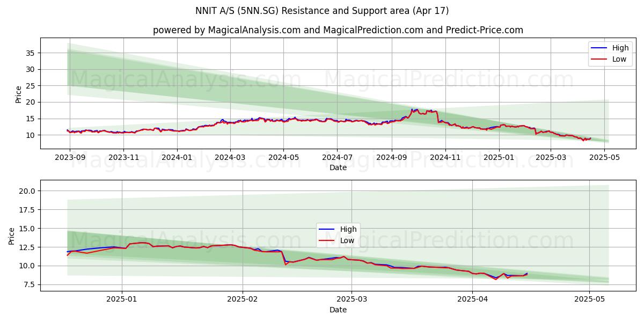The image size is (644, 322).
Task: Click the bottom chart y-axis value '20.0'
Action: tap(28, 191)
